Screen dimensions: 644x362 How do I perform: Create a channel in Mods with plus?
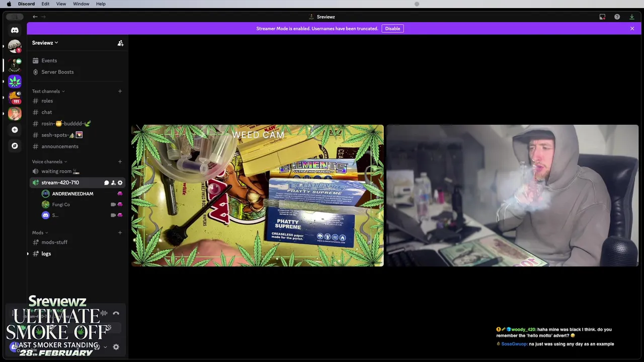click(x=120, y=232)
